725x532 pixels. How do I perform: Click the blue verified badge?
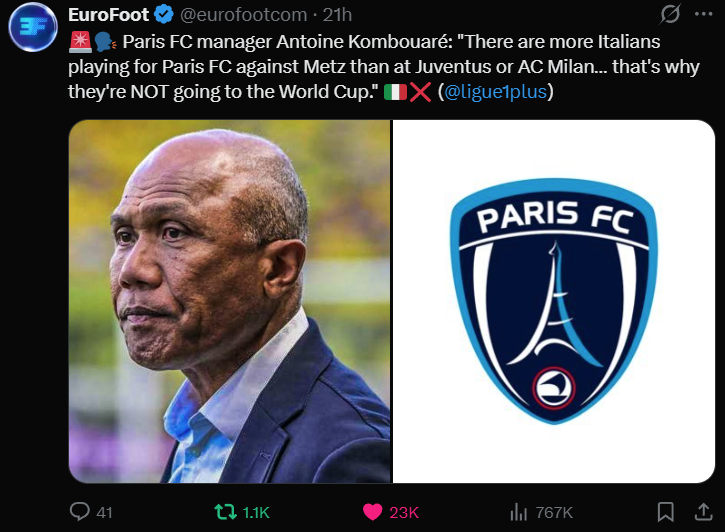(163, 14)
